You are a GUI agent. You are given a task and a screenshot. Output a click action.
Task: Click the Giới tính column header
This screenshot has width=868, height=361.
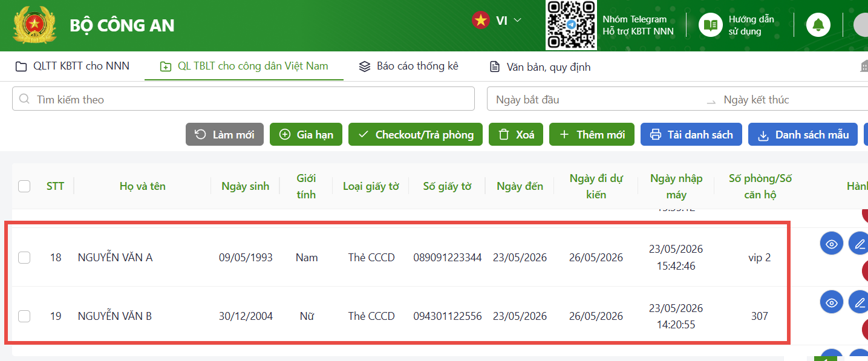[x=306, y=186]
